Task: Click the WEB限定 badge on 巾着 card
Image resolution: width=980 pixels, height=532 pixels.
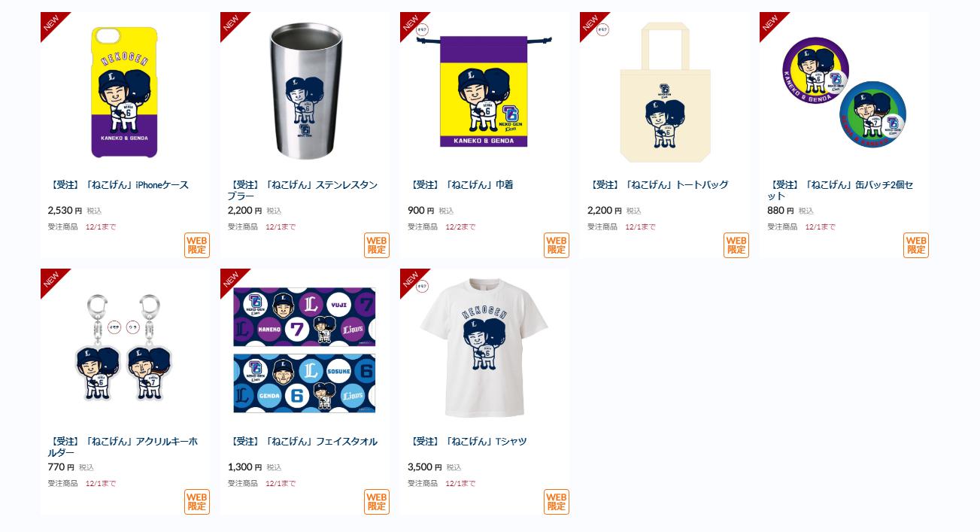Action: tap(557, 245)
